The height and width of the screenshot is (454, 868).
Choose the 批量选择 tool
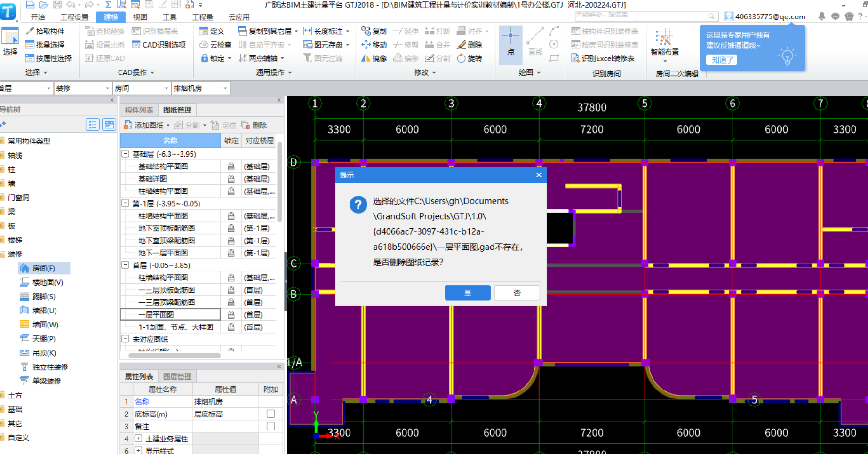pos(45,45)
